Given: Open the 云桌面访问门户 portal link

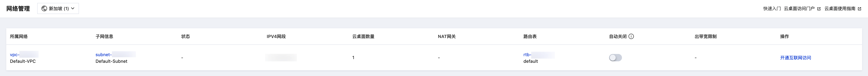Looking at the screenshot, I should (x=799, y=9).
